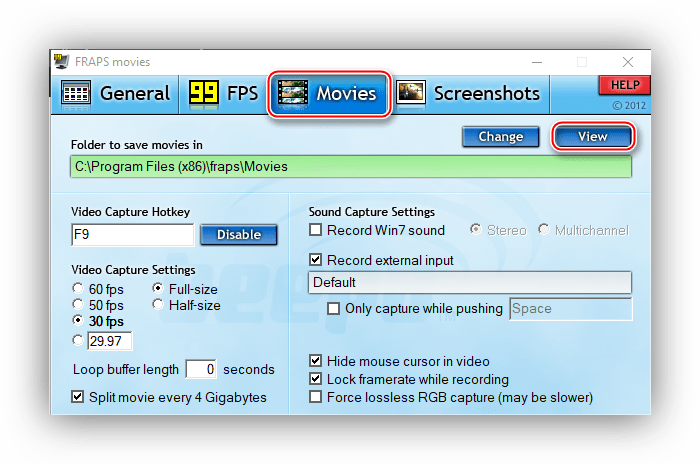Toggle Hide mouse cursor in video

[x=400, y=361]
